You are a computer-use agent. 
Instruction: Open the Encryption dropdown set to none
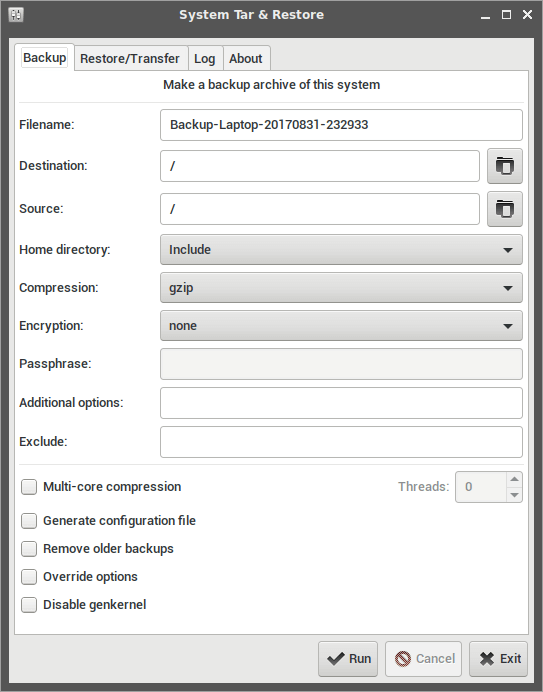[x=341, y=326]
